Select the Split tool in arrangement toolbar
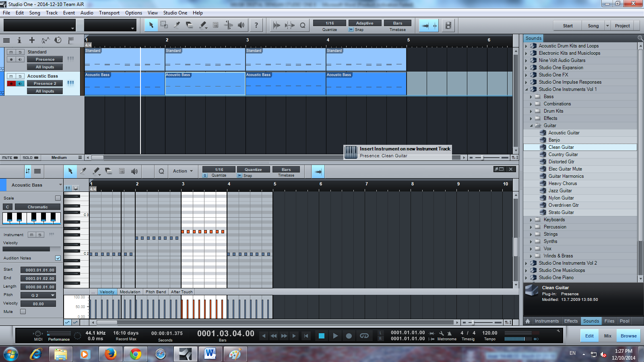The width and height of the screenshot is (644, 362). pyautogui.click(x=177, y=25)
